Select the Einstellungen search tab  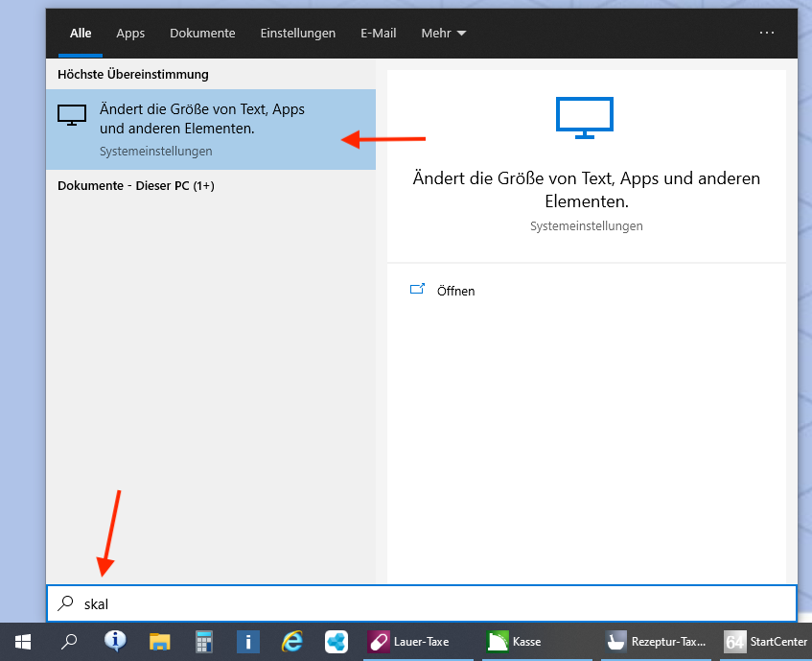pyautogui.click(x=297, y=33)
